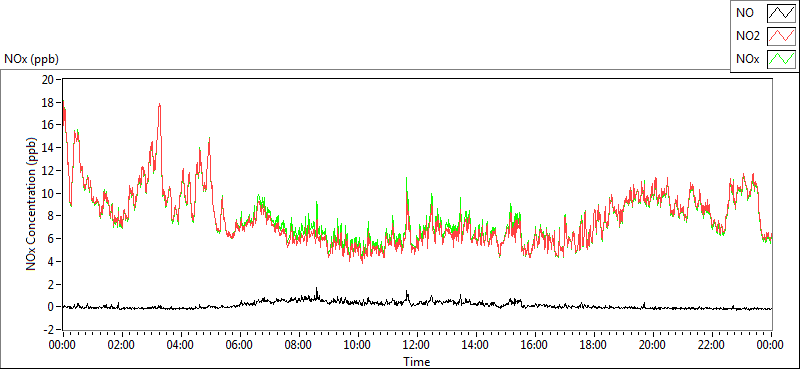Click the leftmost 00:00 time axis label
Image resolution: width=800 pixels, height=369 pixels.
tap(62, 345)
